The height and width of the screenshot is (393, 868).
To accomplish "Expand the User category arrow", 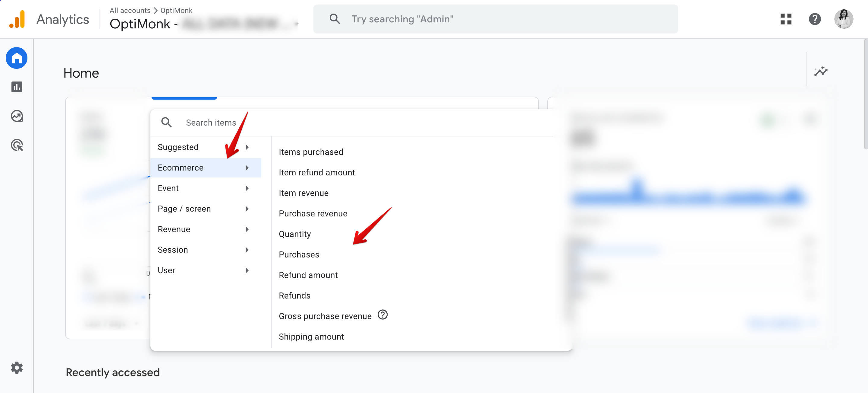I will (x=248, y=270).
